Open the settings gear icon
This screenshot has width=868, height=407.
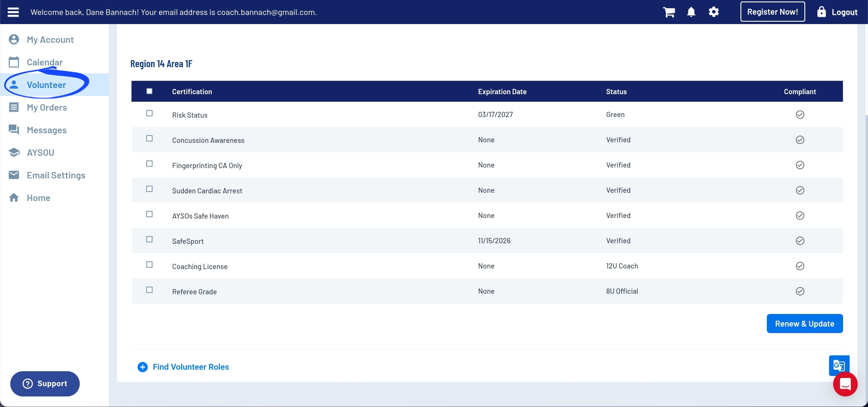[x=713, y=12]
